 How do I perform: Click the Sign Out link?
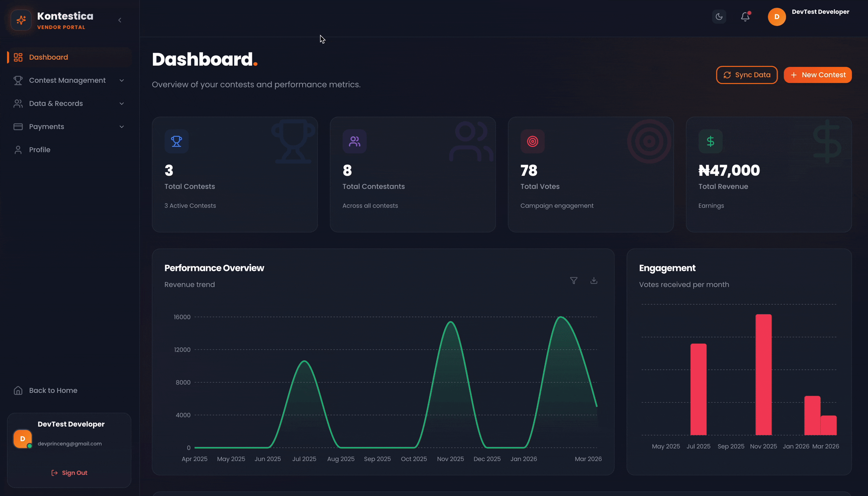click(69, 473)
